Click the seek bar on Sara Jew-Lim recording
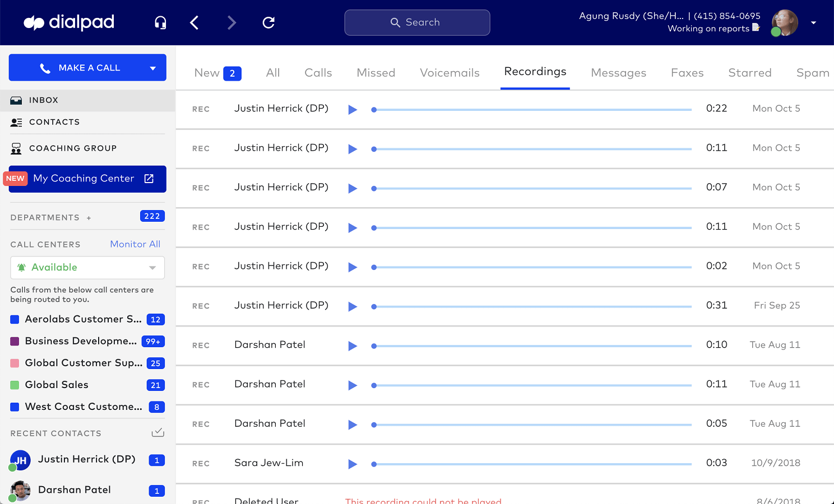The width and height of the screenshot is (834, 504). coord(531,464)
